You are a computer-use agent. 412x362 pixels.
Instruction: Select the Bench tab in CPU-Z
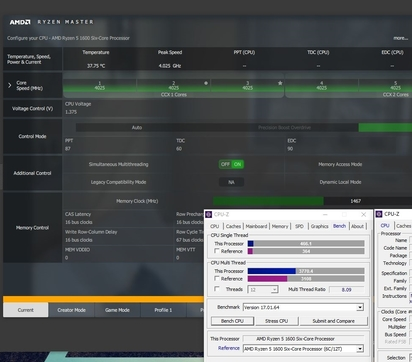click(x=339, y=226)
